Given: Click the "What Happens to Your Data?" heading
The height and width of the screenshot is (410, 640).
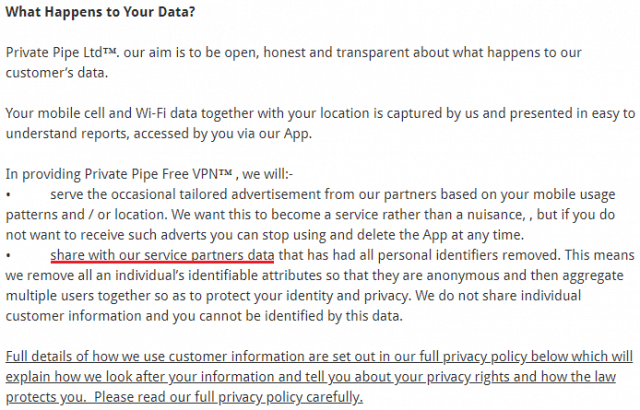Looking at the screenshot, I should [100, 12].
